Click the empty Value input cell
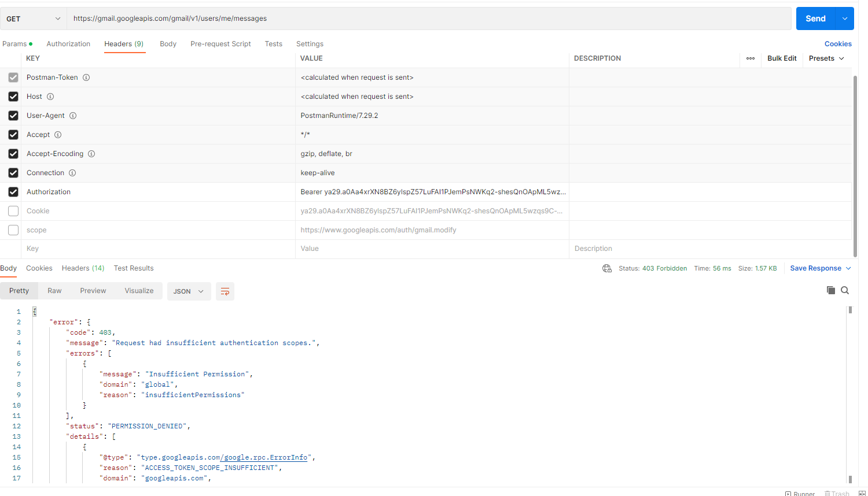Image resolution: width=868 pixels, height=496 pixels. (432, 249)
